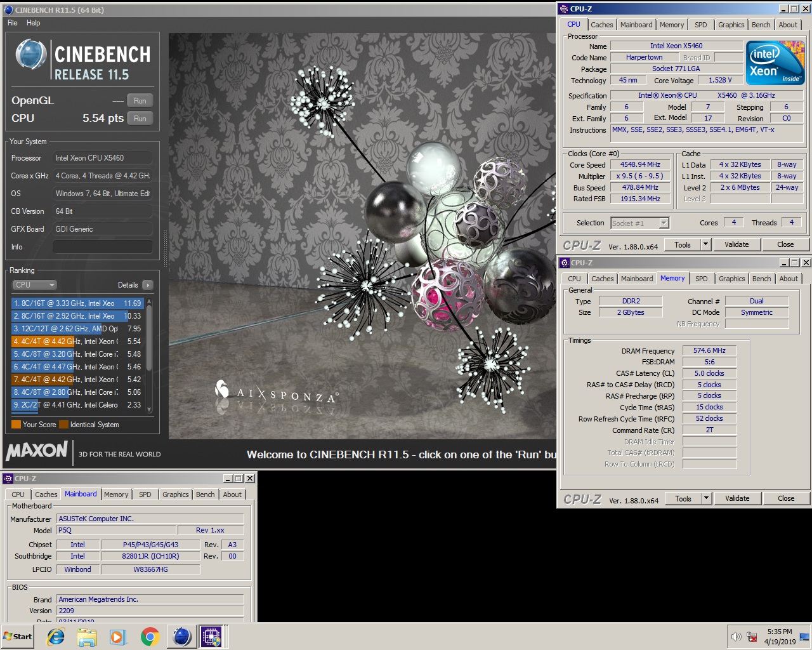This screenshot has width=812, height=650.
Task: Click Cinebench title bar icon
Action: (8, 10)
